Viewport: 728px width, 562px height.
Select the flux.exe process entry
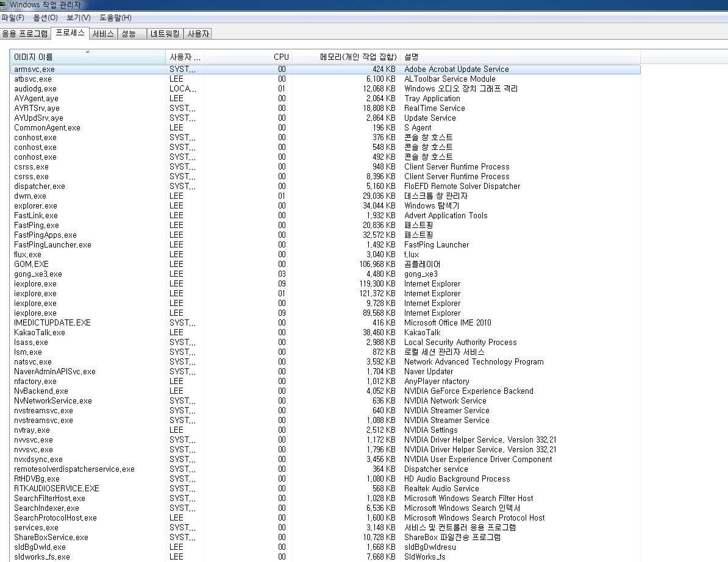pos(27,254)
